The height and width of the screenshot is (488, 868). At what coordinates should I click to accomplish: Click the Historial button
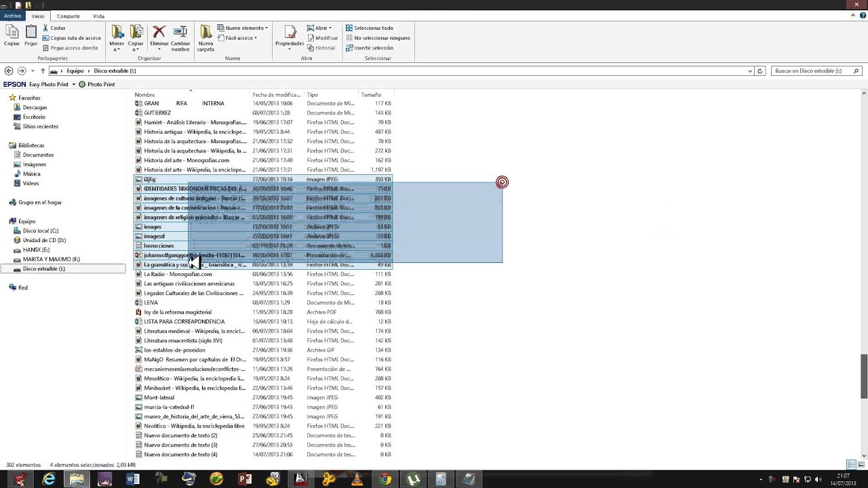(321, 47)
